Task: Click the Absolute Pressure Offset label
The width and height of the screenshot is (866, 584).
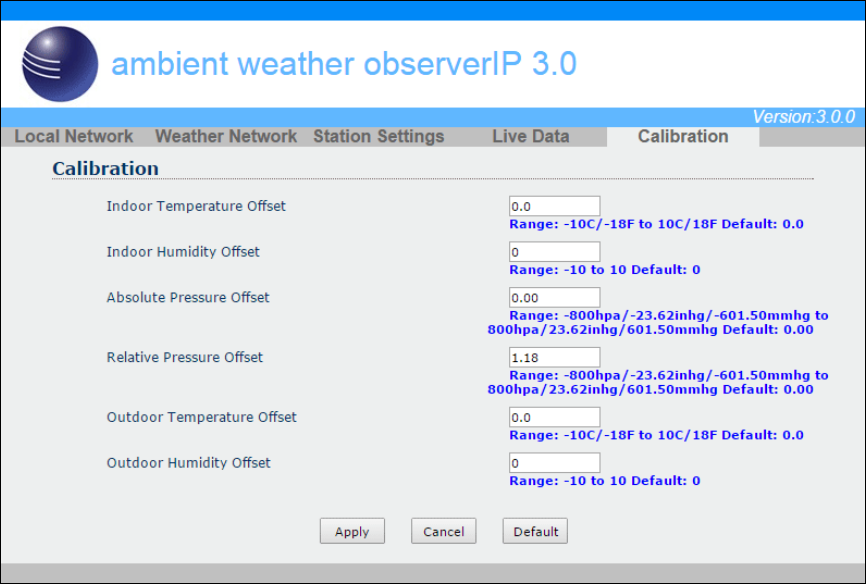Action: pyautogui.click(x=188, y=297)
